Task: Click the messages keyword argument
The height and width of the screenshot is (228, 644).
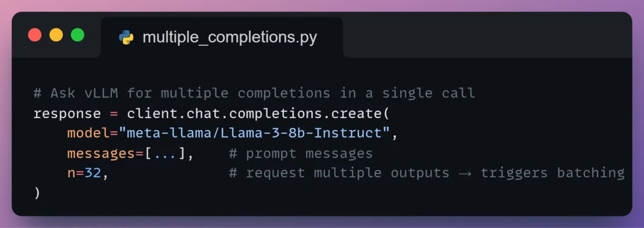Action: pyautogui.click(x=101, y=153)
